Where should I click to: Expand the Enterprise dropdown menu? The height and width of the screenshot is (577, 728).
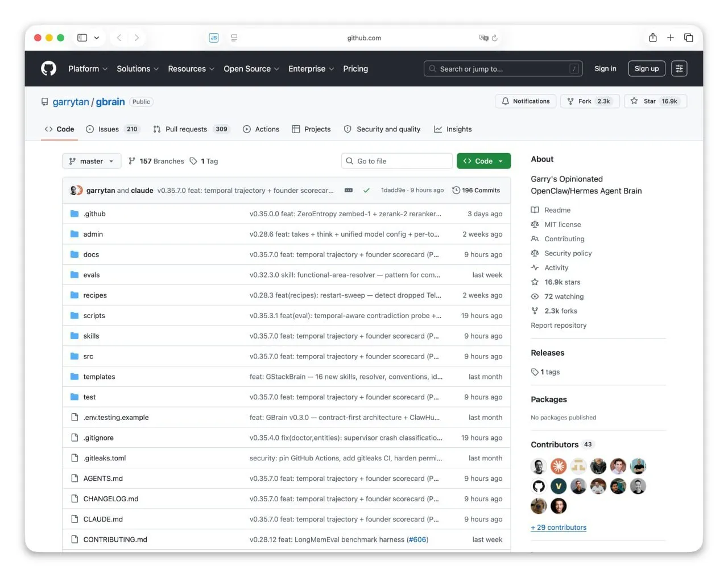311,69
